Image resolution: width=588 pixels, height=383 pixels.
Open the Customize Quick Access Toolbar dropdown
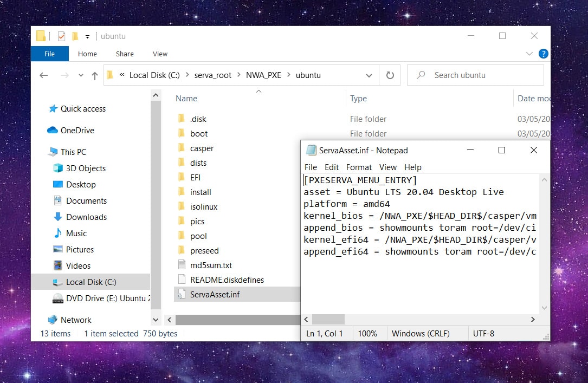(x=87, y=37)
